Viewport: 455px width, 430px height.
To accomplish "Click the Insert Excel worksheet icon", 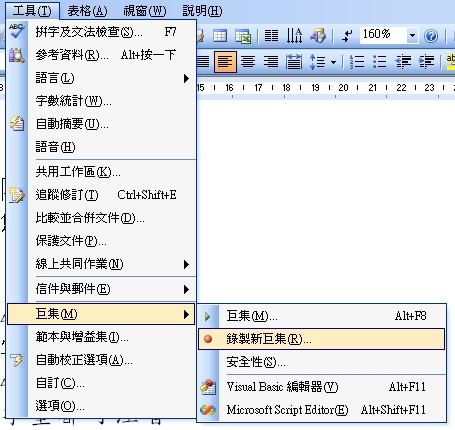I will (x=243, y=36).
